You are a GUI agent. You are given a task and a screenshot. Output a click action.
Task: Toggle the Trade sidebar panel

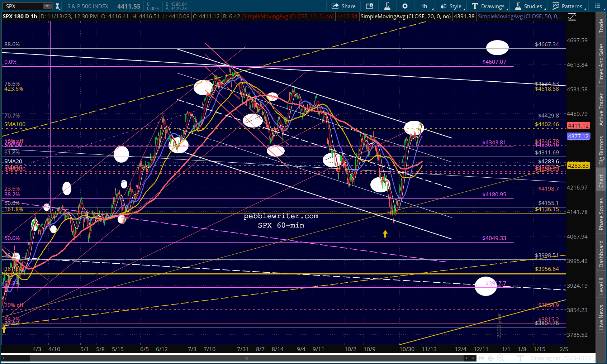pos(601,26)
